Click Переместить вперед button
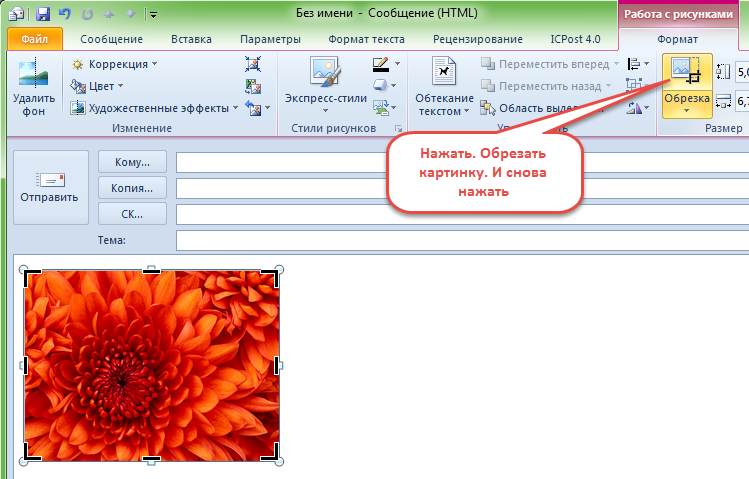Viewport: 749px width, 479px height. [x=550, y=64]
